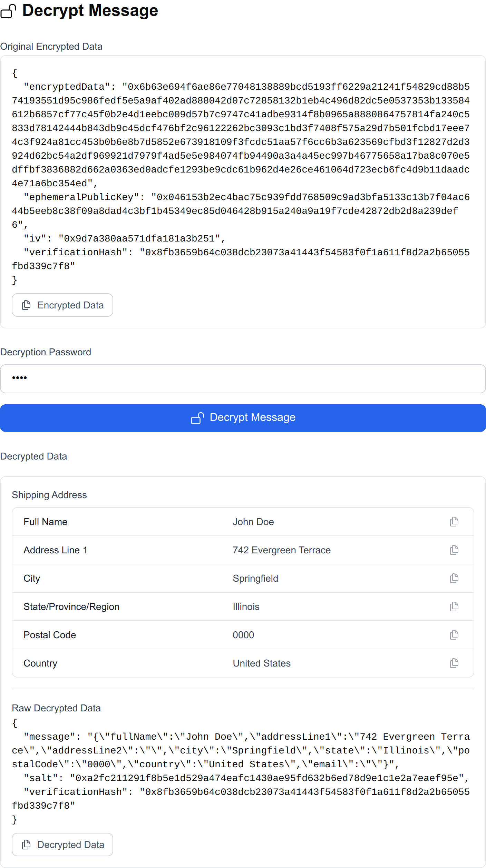Click inside the Decryption Password field
The width and height of the screenshot is (486, 868).
coord(242,378)
